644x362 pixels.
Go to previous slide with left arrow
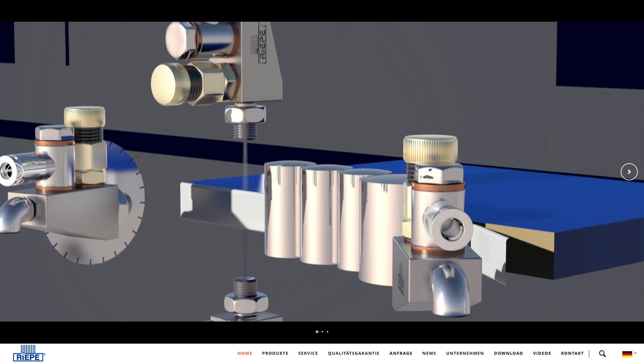click(x=15, y=172)
